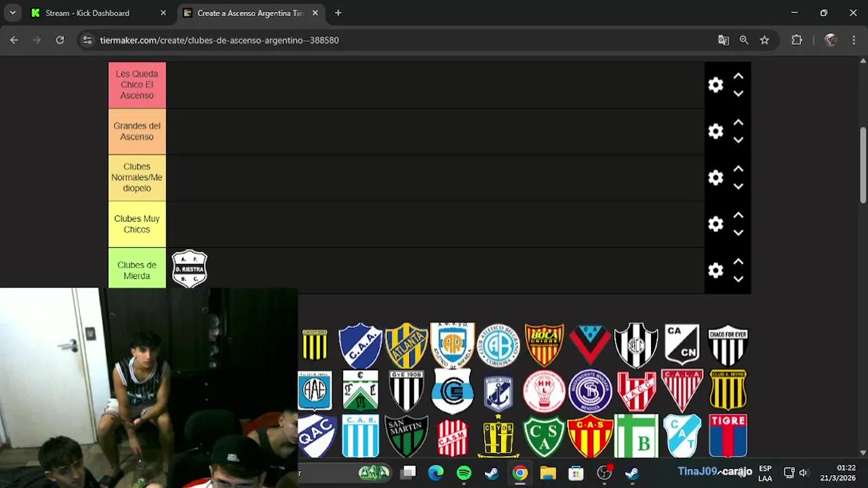Image resolution: width=868 pixels, height=488 pixels.
Task: Select the San Martin green and black crest
Action: click(x=406, y=436)
